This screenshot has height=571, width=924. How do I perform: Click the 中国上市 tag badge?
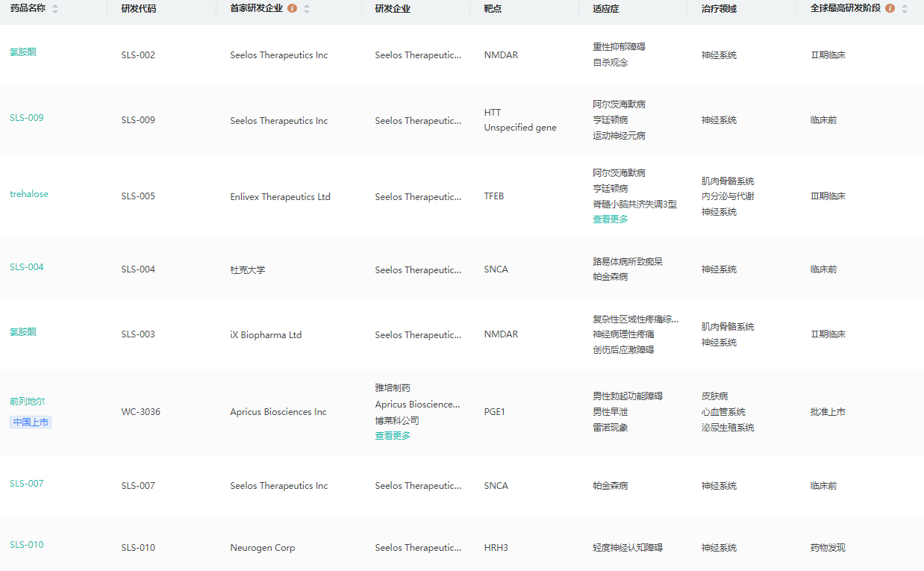31,422
